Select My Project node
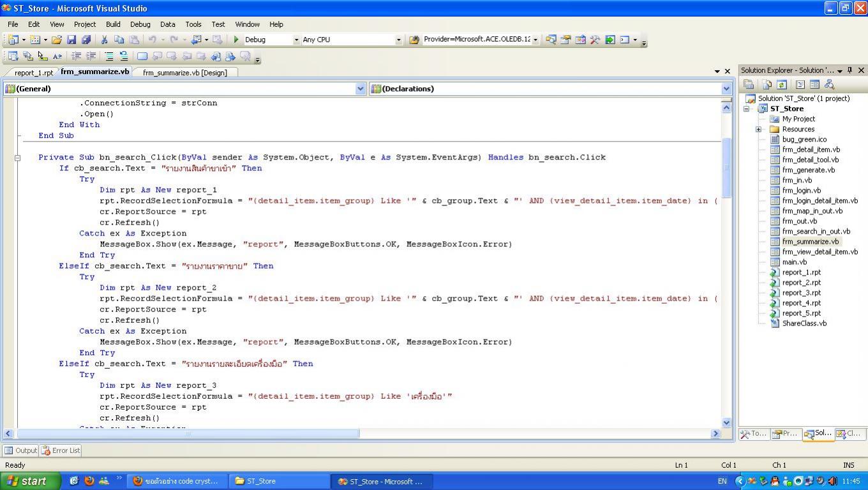The image size is (868, 490). click(x=798, y=119)
